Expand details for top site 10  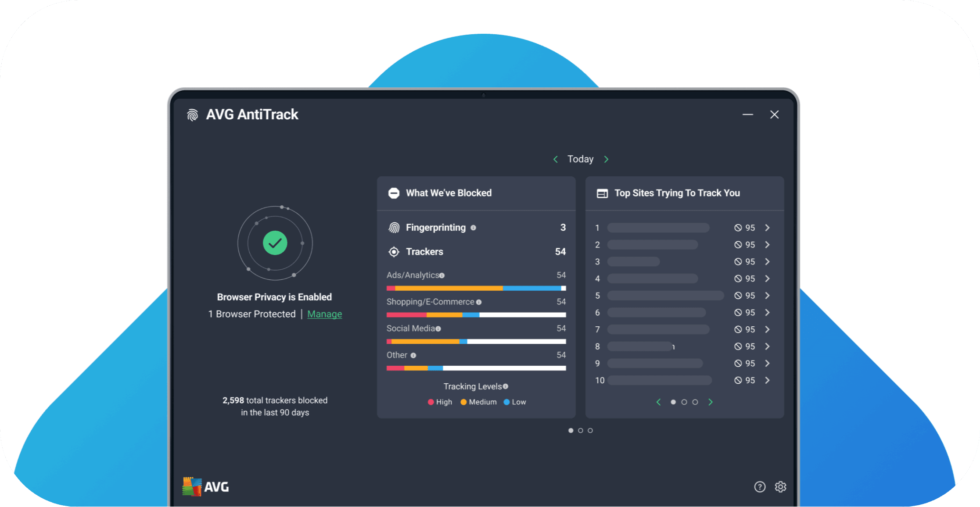coord(767,380)
